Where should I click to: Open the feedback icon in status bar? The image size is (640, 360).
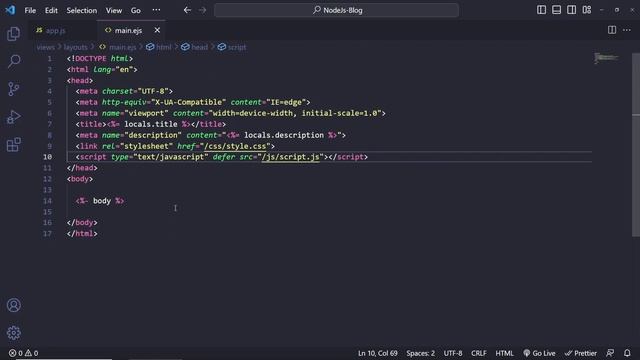(x=610, y=353)
